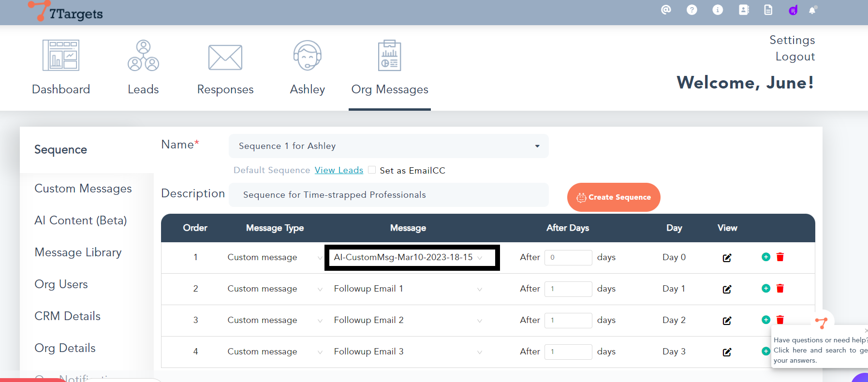
Task: Click the After days field for order 2
Action: 568,289
